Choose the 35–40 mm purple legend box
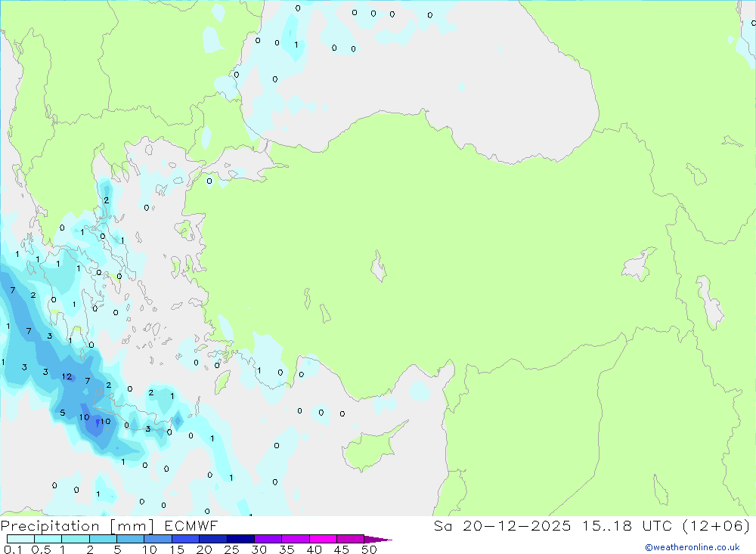Screen dimensions: 756x554 pyautogui.click(x=296, y=539)
